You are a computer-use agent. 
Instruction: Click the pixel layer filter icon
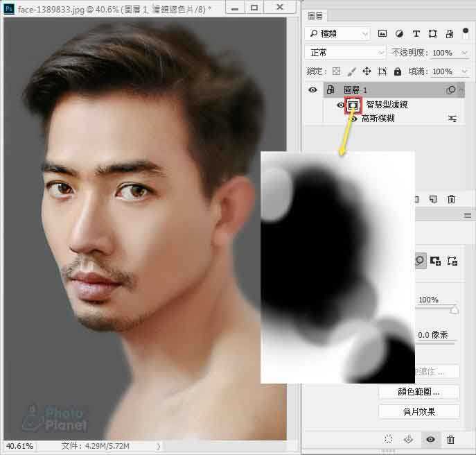(382, 34)
